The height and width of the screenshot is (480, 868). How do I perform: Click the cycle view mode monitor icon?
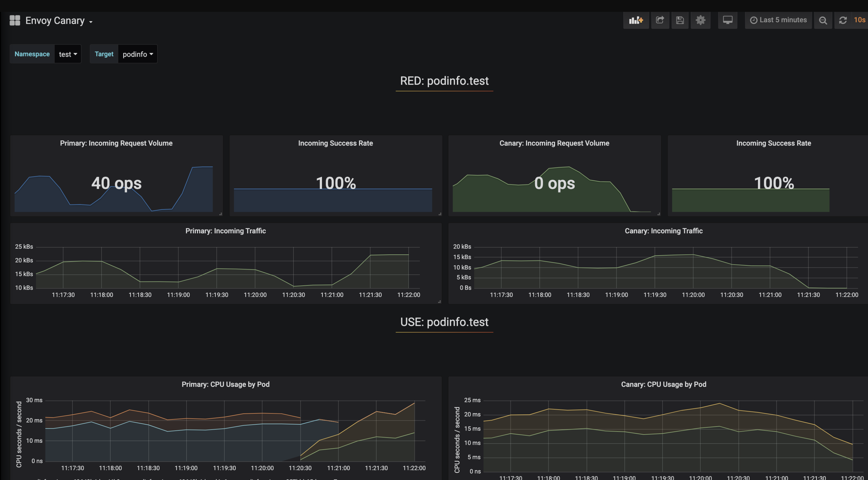click(x=727, y=20)
